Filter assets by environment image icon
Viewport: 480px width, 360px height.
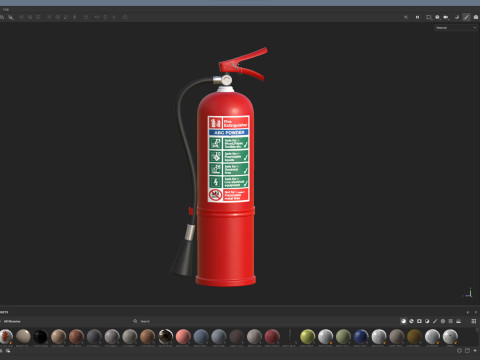(x=459, y=321)
